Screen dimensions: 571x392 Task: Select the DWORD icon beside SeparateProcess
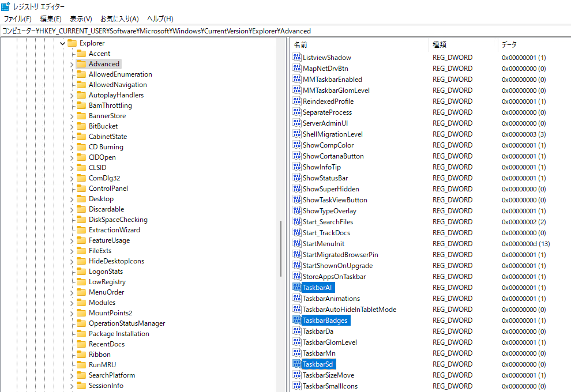297,112
